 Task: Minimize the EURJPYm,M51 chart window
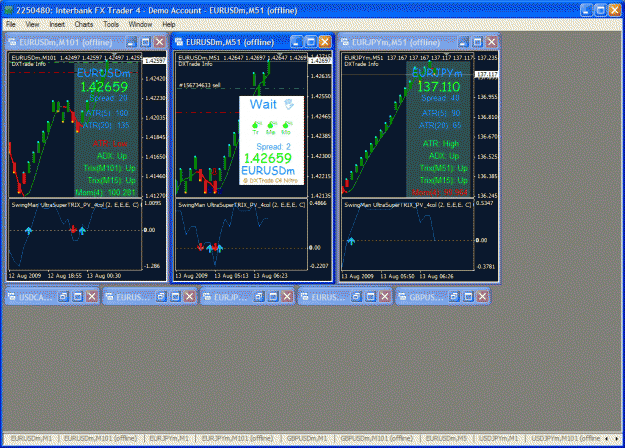(463, 42)
